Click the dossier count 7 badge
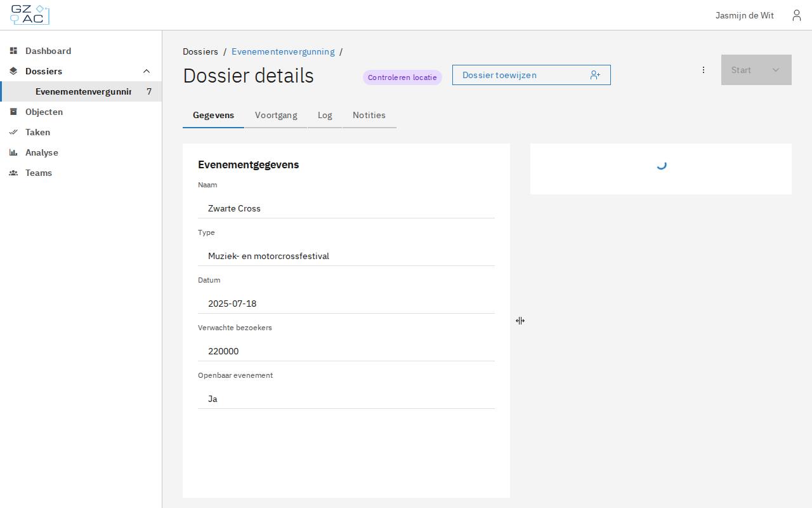The image size is (812, 508). [x=149, y=91]
